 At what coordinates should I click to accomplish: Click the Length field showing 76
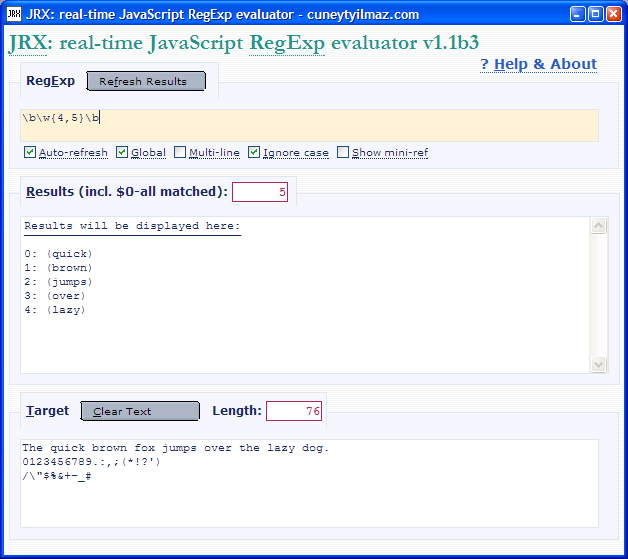tap(293, 411)
